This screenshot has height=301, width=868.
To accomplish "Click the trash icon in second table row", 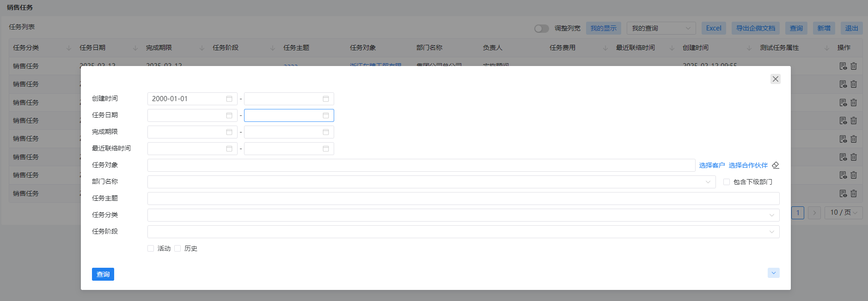I will coord(854,84).
